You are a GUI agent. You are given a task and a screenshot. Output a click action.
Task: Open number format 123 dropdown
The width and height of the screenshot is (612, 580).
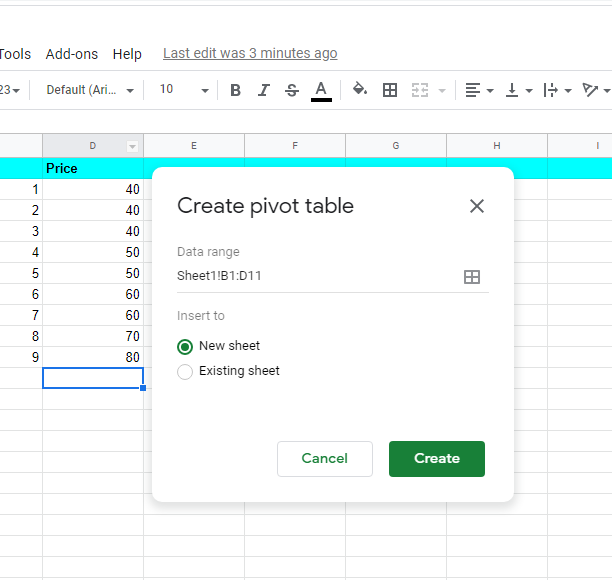click(x=10, y=90)
